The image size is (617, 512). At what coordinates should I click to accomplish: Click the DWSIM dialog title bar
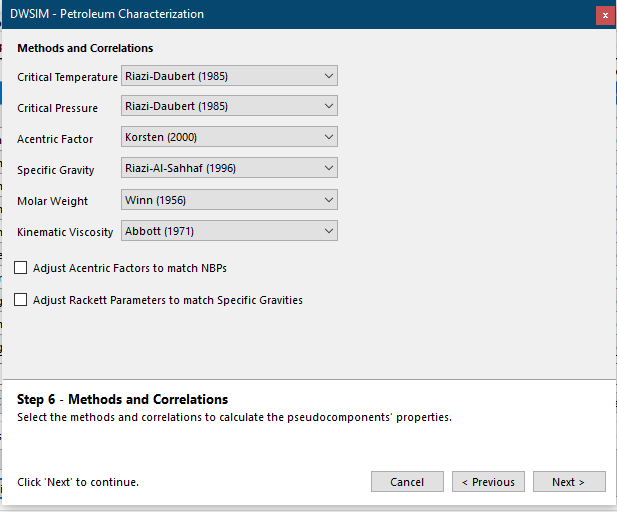pos(299,14)
